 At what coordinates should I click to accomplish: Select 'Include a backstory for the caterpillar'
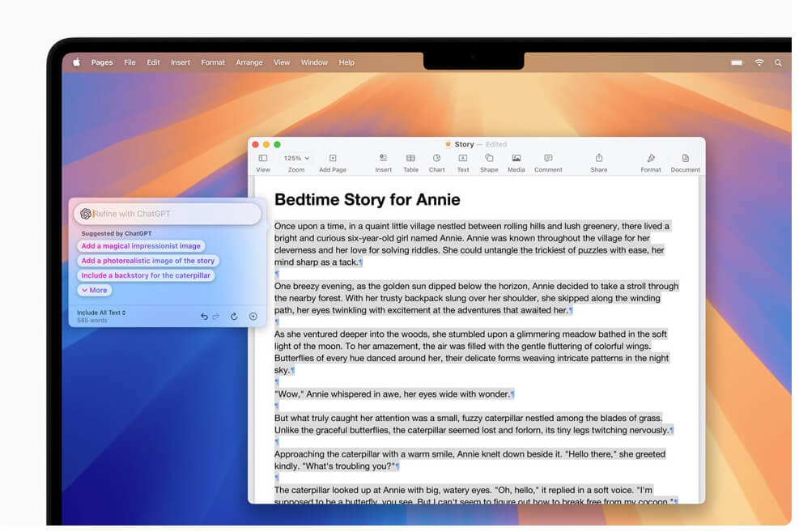point(146,275)
